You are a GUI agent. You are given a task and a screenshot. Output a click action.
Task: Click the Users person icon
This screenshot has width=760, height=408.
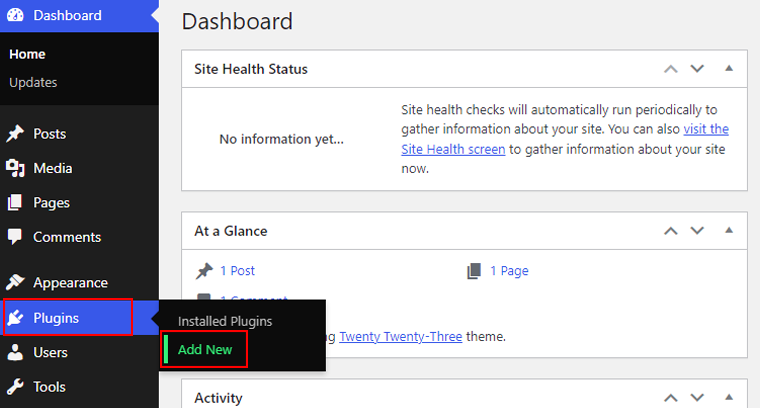click(x=15, y=352)
